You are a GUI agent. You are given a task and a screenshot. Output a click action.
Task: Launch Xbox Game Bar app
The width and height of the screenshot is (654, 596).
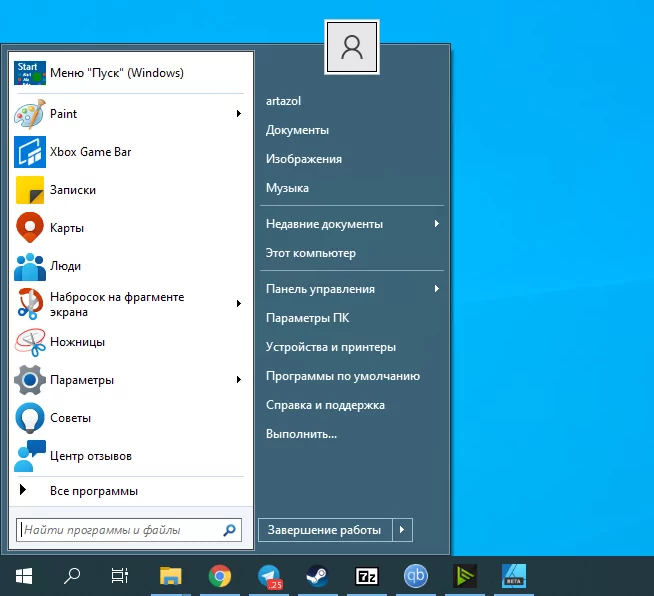(90, 152)
